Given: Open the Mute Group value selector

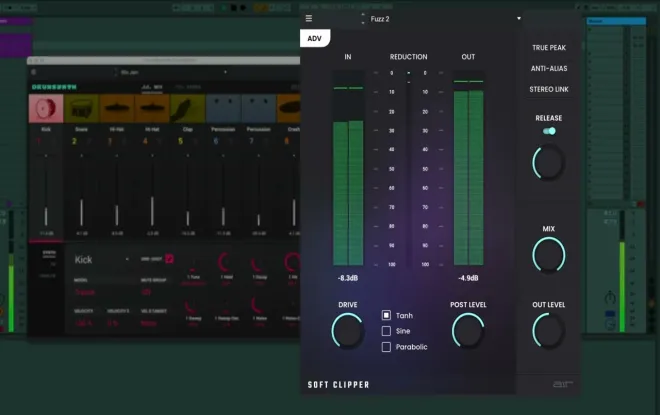Looking at the screenshot, I should 146,292.
